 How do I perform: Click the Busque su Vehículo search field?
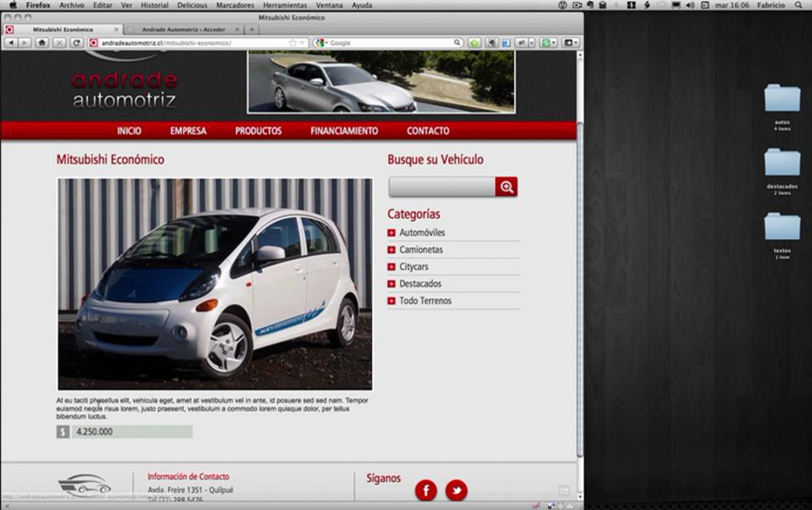(x=442, y=187)
